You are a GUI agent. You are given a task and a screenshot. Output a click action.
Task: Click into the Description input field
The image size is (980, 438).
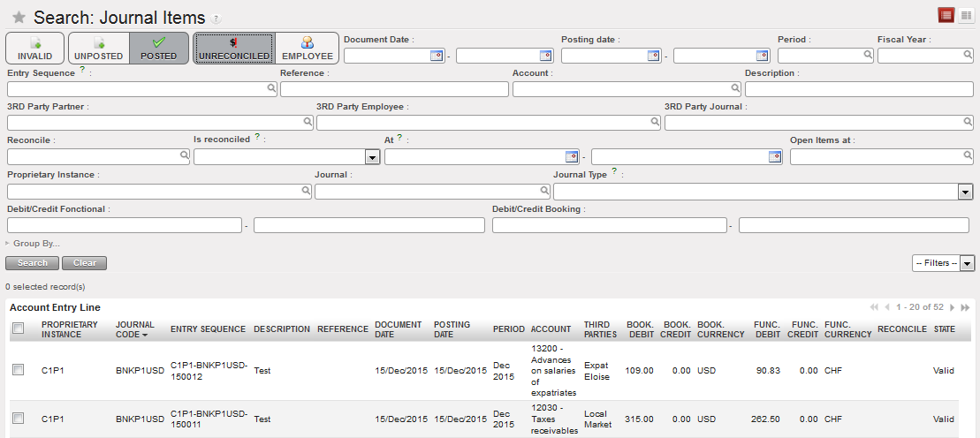tap(858, 89)
